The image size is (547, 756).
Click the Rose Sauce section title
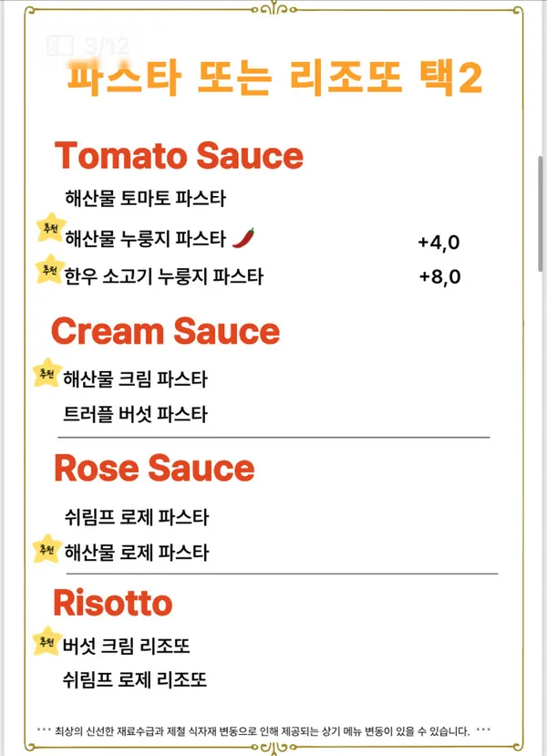[154, 468]
